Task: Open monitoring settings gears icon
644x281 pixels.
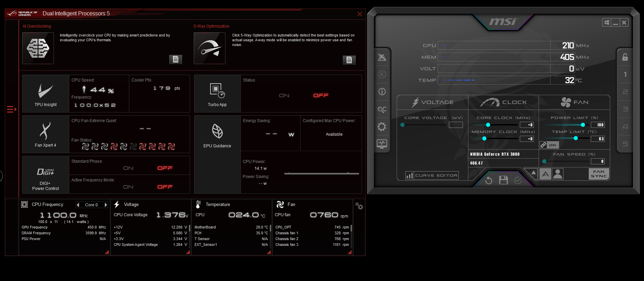Action: click(359, 206)
